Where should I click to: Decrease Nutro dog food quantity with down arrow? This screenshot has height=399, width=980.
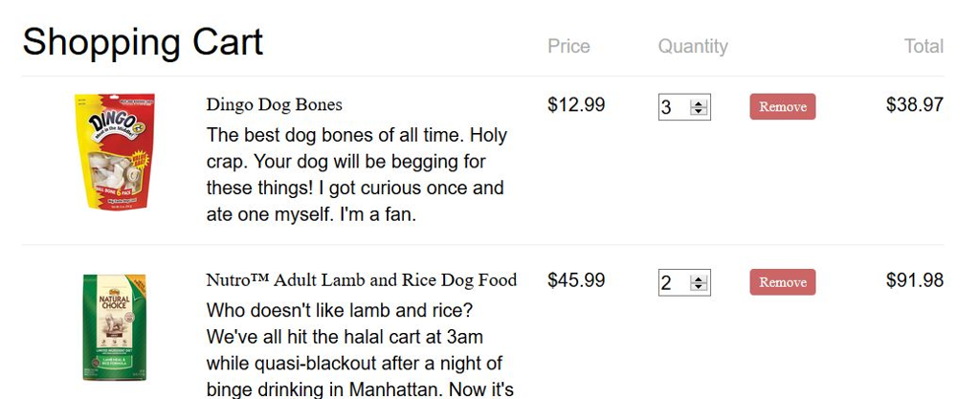click(x=699, y=286)
